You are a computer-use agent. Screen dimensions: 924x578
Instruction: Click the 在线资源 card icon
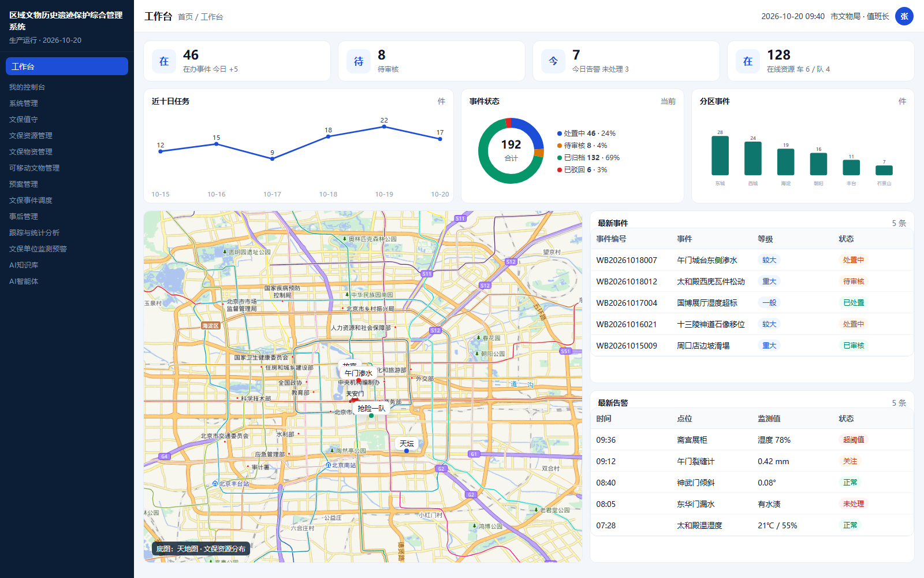pos(748,61)
